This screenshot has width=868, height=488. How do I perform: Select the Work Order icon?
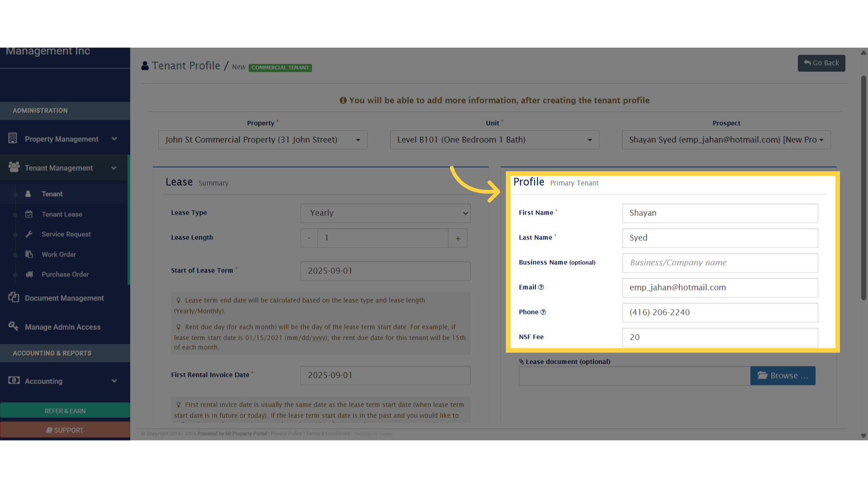click(28, 254)
